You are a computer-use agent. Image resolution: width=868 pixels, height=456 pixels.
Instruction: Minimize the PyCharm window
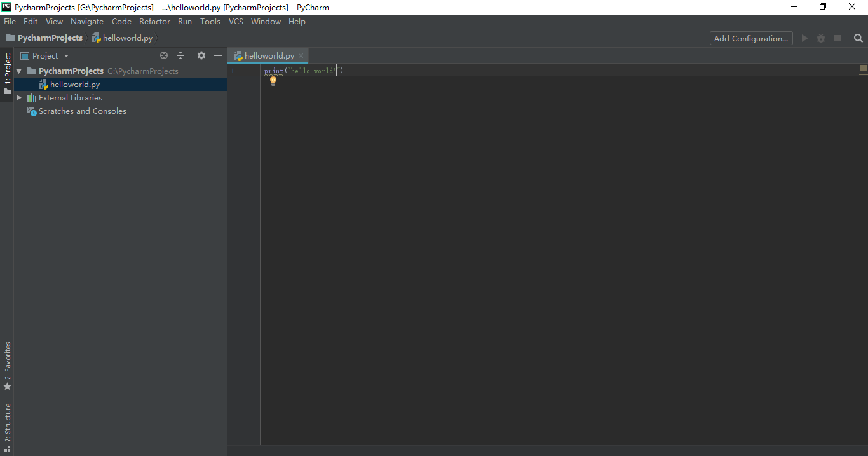pos(794,7)
